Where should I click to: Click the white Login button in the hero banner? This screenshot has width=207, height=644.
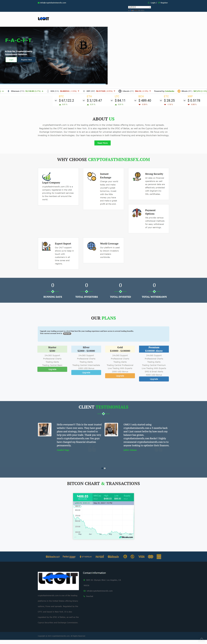pos(11,60)
